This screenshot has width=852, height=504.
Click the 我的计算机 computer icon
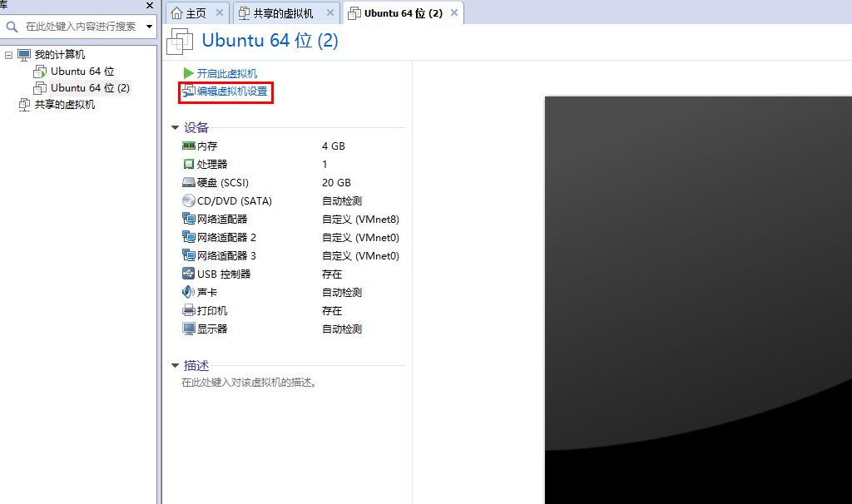pos(24,55)
